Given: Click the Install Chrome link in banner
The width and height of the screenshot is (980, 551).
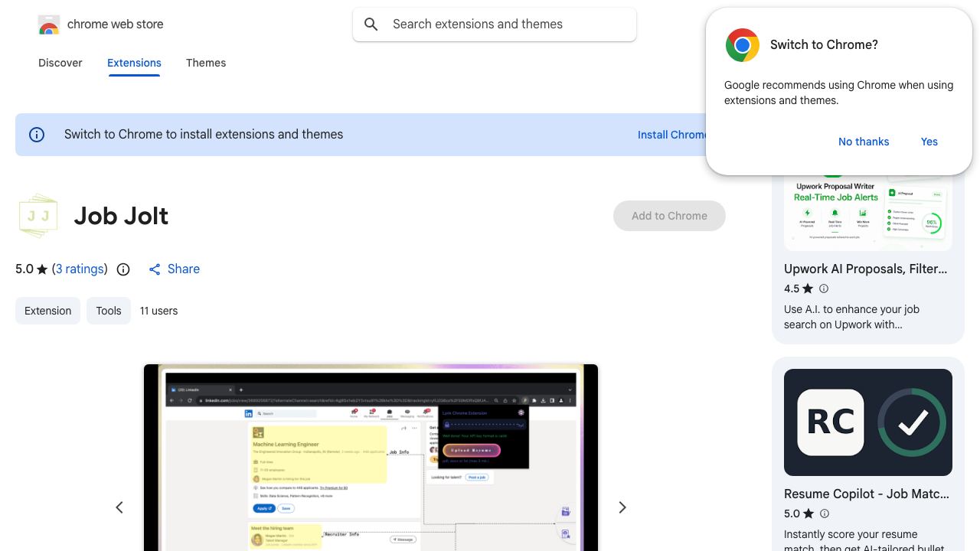Looking at the screenshot, I should click(x=672, y=135).
